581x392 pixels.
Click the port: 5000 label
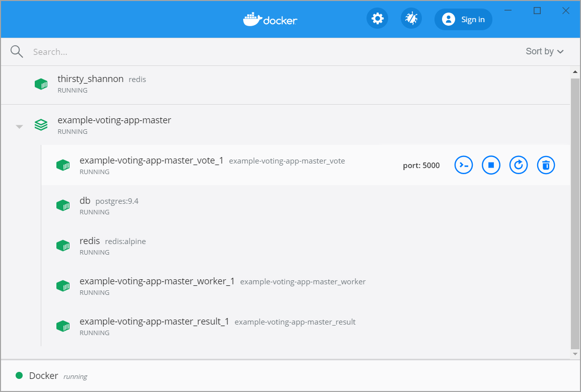421,165
